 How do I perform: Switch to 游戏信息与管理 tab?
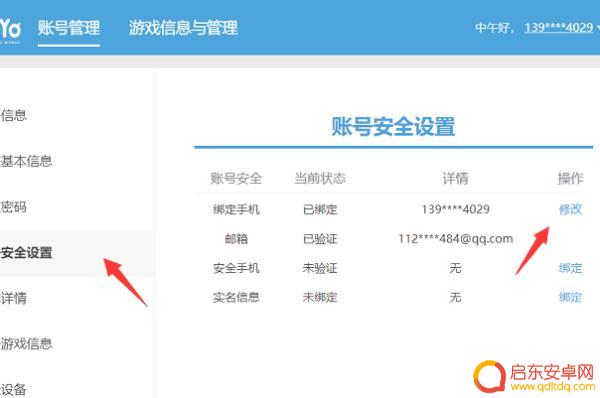pos(183,28)
